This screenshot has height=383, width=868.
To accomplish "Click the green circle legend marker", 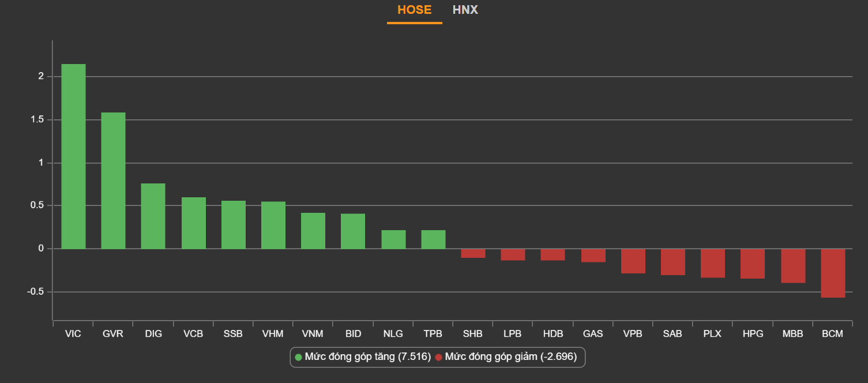I will [298, 358].
